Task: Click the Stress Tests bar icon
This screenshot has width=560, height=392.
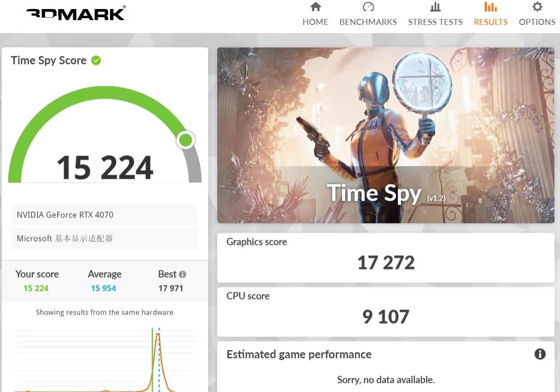Action: click(x=435, y=7)
